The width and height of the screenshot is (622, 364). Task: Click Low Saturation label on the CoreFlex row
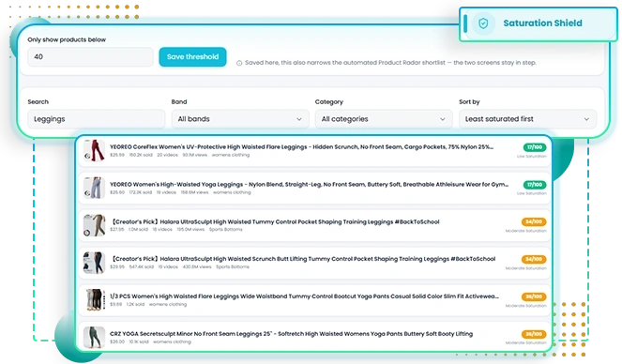(x=532, y=157)
